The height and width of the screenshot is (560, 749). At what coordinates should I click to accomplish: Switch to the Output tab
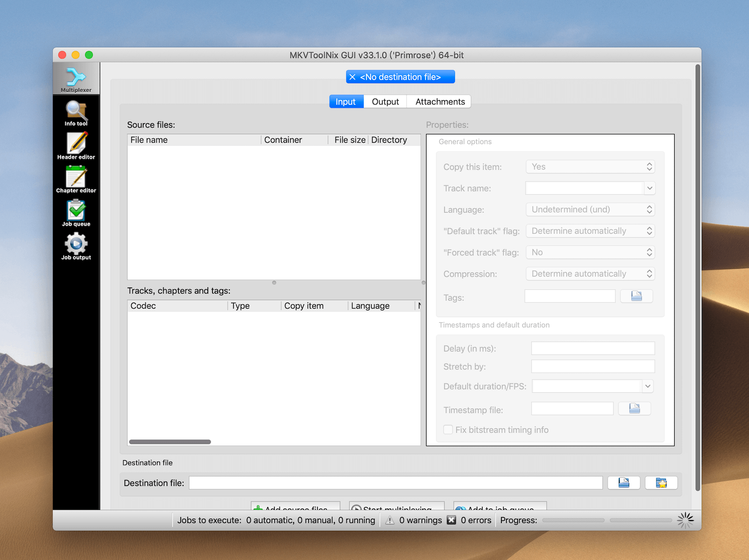click(x=385, y=102)
